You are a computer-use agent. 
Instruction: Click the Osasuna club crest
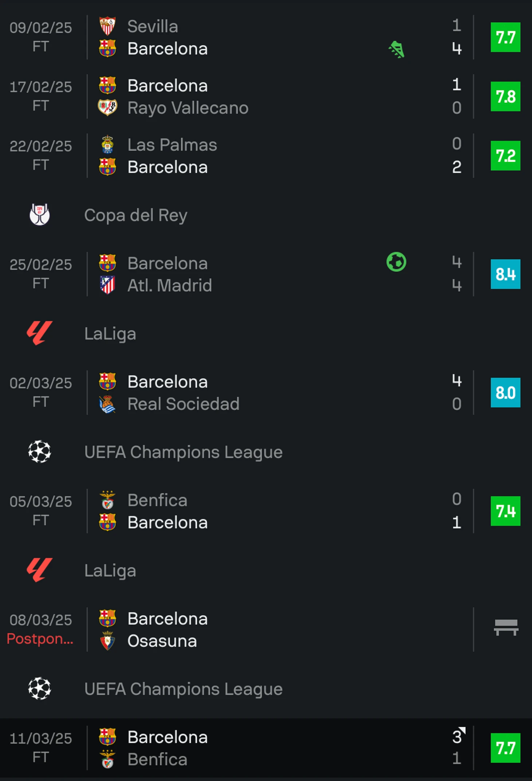coord(107,641)
